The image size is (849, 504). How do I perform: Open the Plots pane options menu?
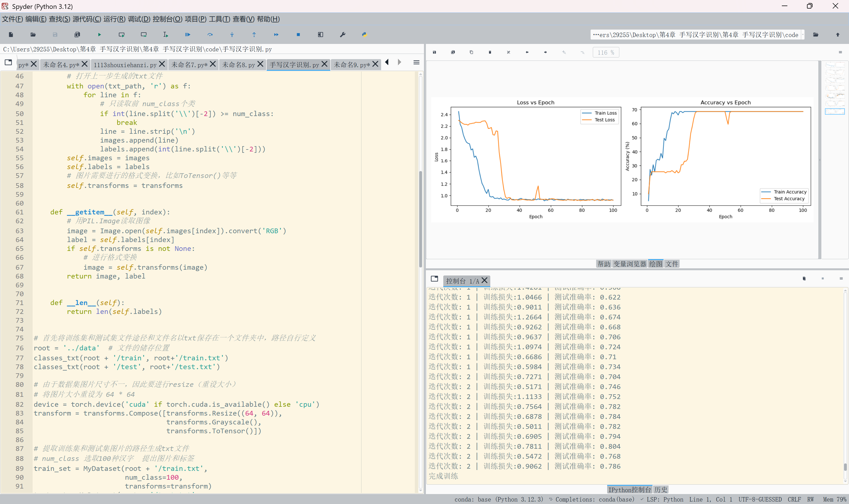click(840, 52)
